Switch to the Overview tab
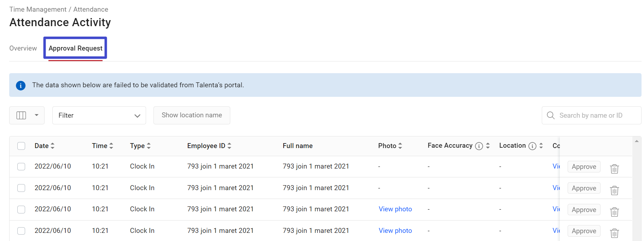 pyautogui.click(x=23, y=48)
